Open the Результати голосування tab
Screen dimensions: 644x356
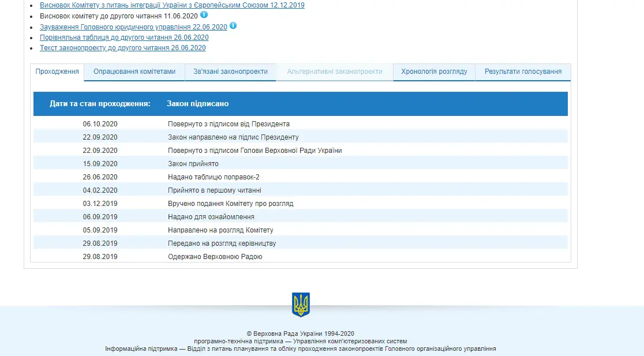[x=523, y=72]
